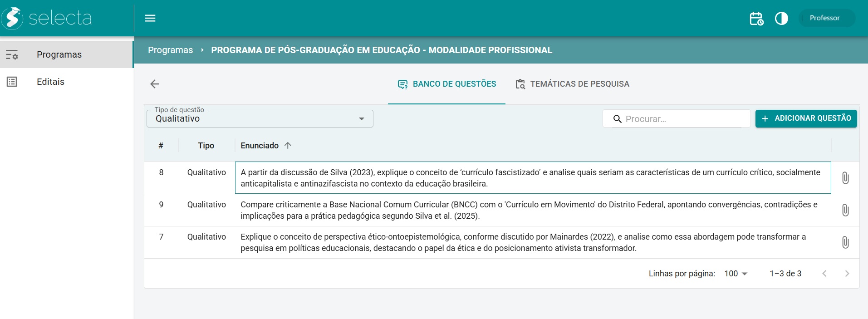Open attachment icon for question 8
This screenshot has height=319, width=868.
point(845,178)
